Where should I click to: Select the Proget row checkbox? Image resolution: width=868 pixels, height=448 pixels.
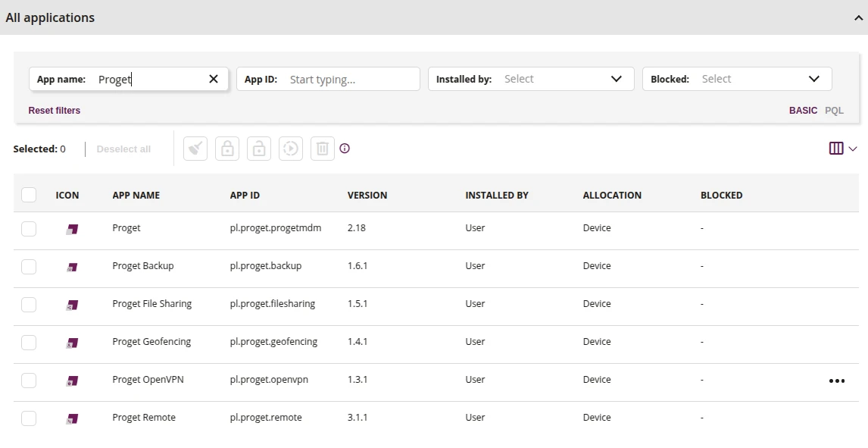click(29, 229)
